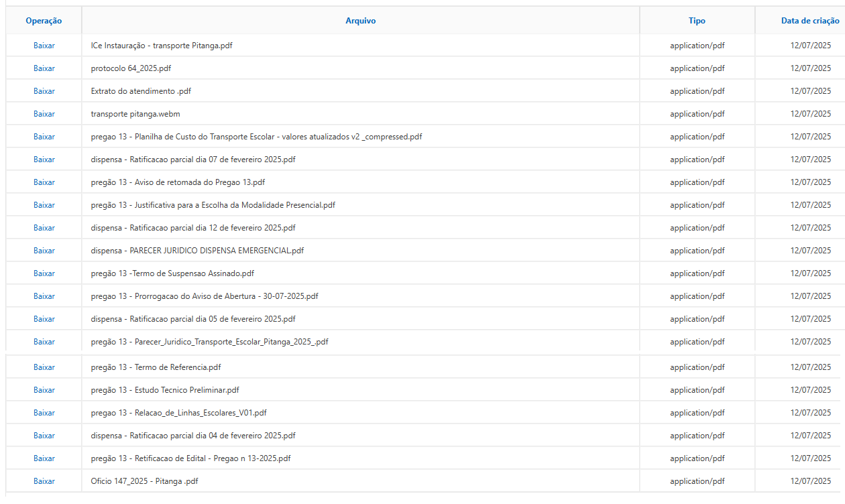Image resolution: width=845 pixels, height=504 pixels.
Task: Baixar the Ratificacao parcial dia 07 de fevereiro file
Action: pos(44,160)
